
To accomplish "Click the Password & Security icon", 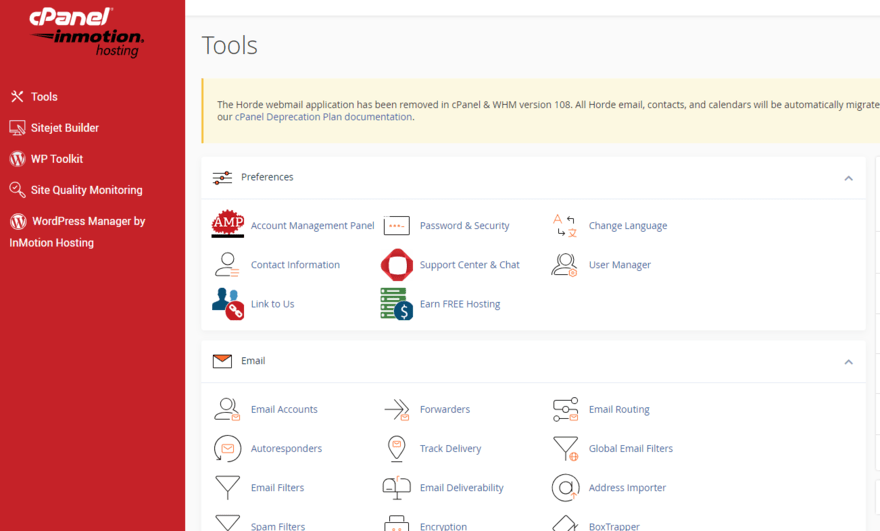I will tap(397, 226).
